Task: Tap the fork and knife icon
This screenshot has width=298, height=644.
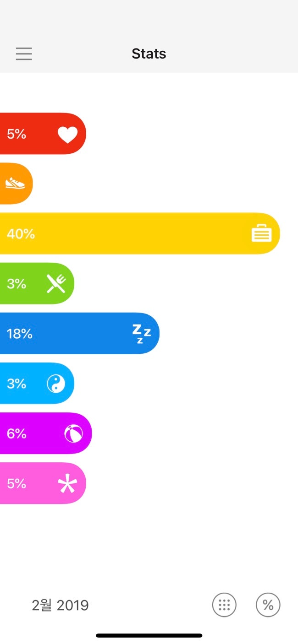Action: click(x=56, y=283)
